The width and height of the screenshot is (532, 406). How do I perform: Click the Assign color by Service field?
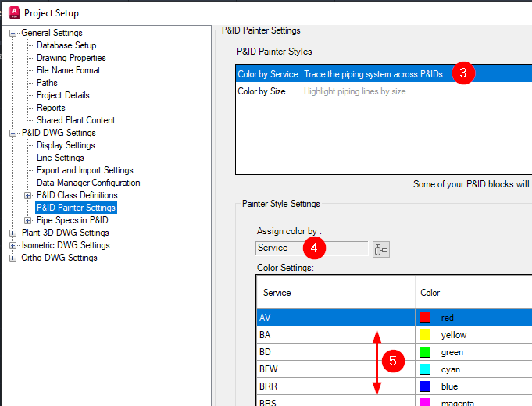pyautogui.click(x=312, y=248)
